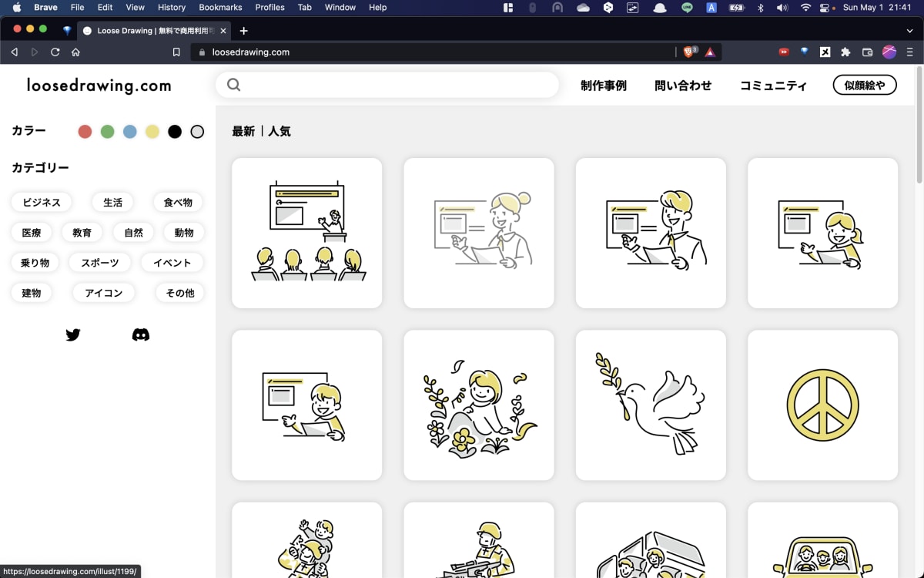
Task: Click the browser forward arrow
Action: [35, 52]
